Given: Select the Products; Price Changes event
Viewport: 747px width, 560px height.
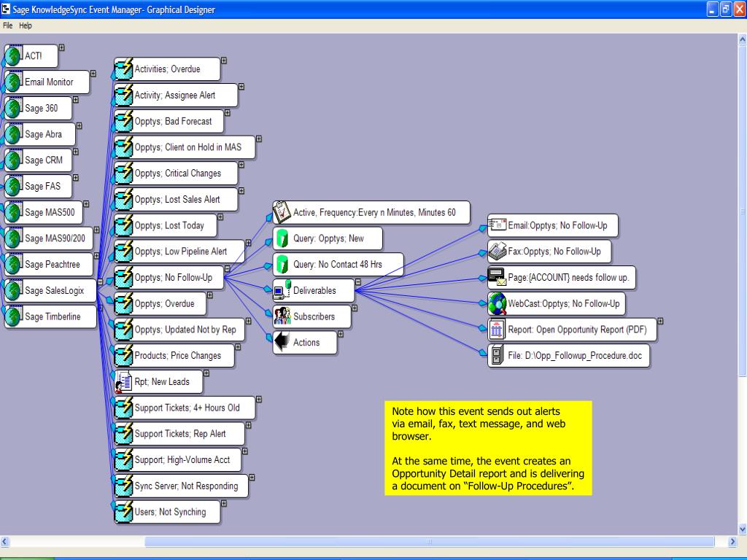Looking at the screenshot, I should point(174,356).
